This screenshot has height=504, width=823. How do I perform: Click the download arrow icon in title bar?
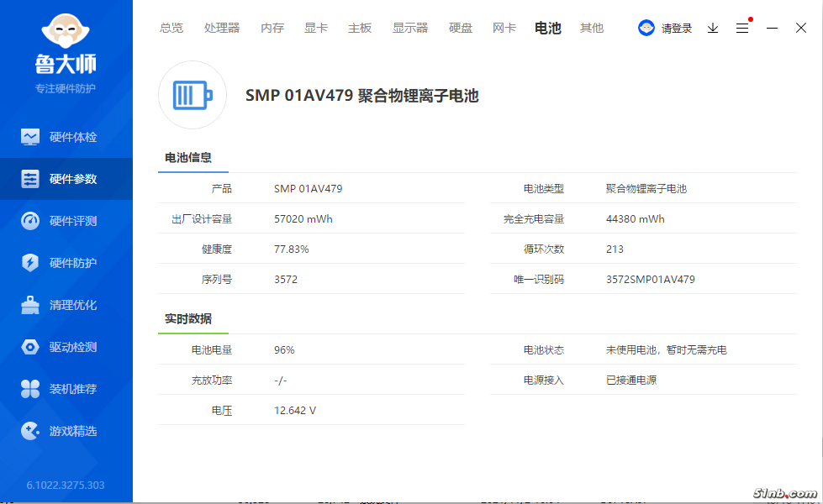click(713, 28)
